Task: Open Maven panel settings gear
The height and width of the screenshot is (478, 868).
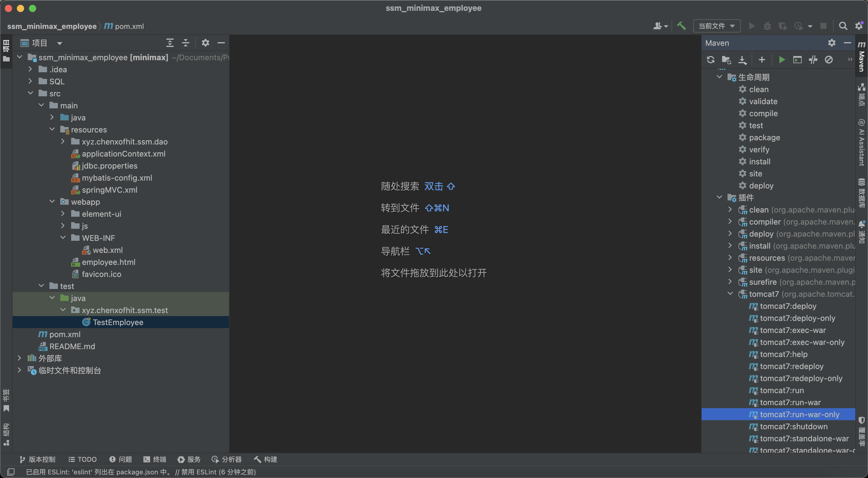Action: [x=831, y=43]
